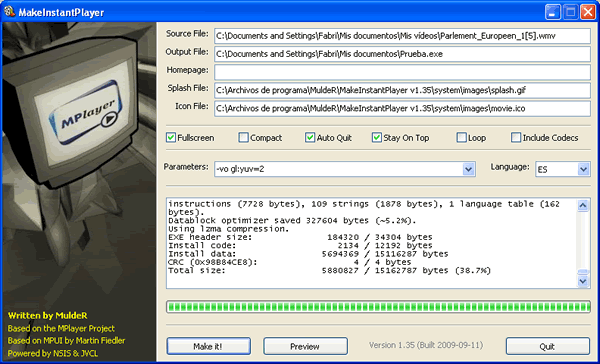Enable the Compact checkbox
The height and width of the screenshot is (364, 600).
pyautogui.click(x=243, y=137)
